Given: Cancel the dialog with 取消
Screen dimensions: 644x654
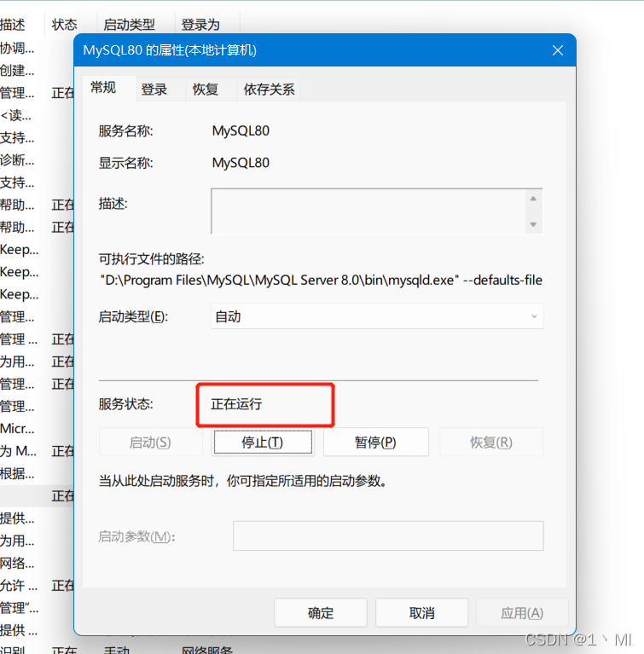Looking at the screenshot, I should coord(421,613).
